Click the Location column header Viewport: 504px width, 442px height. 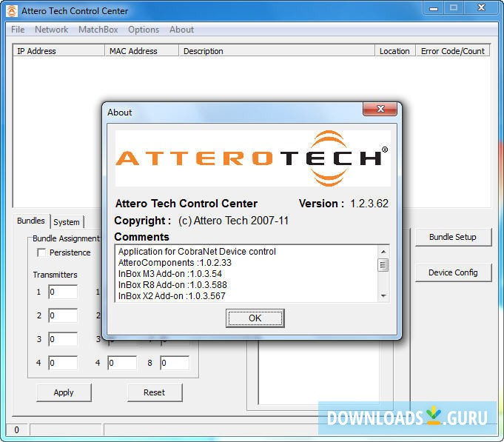click(395, 51)
